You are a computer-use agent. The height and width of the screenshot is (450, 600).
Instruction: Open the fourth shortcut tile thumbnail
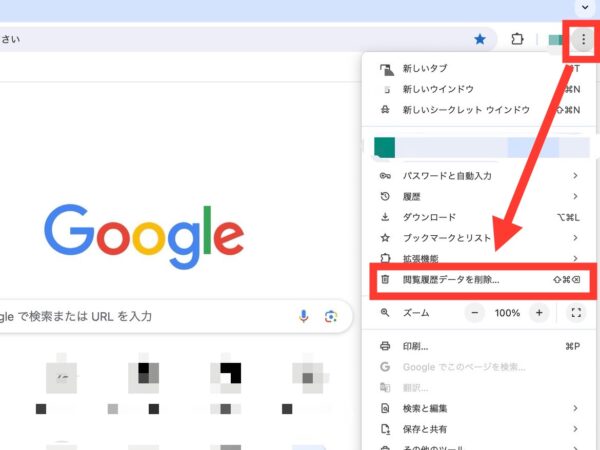[x=308, y=377]
